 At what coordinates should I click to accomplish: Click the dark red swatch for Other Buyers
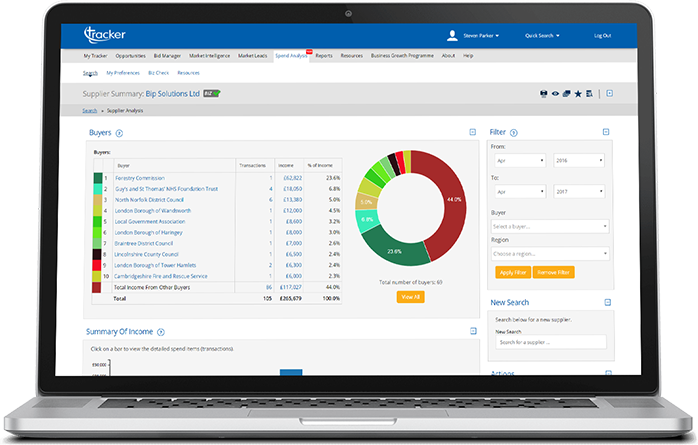tap(97, 287)
